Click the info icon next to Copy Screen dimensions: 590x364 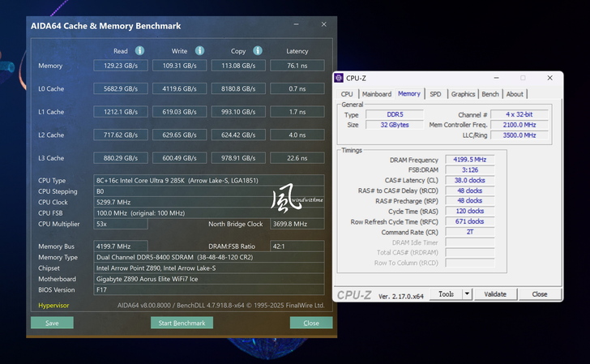point(258,50)
